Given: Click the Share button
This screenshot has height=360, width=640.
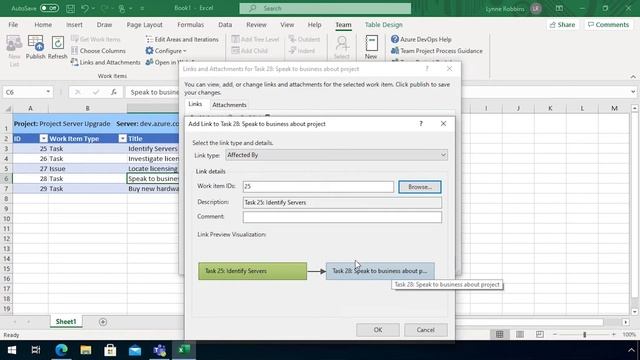Looking at the screenshot, I should click(x=562, y=24).
